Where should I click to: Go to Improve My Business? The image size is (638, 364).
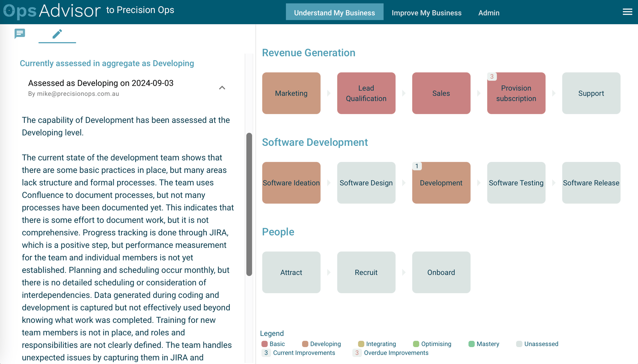tap(427, 13)
